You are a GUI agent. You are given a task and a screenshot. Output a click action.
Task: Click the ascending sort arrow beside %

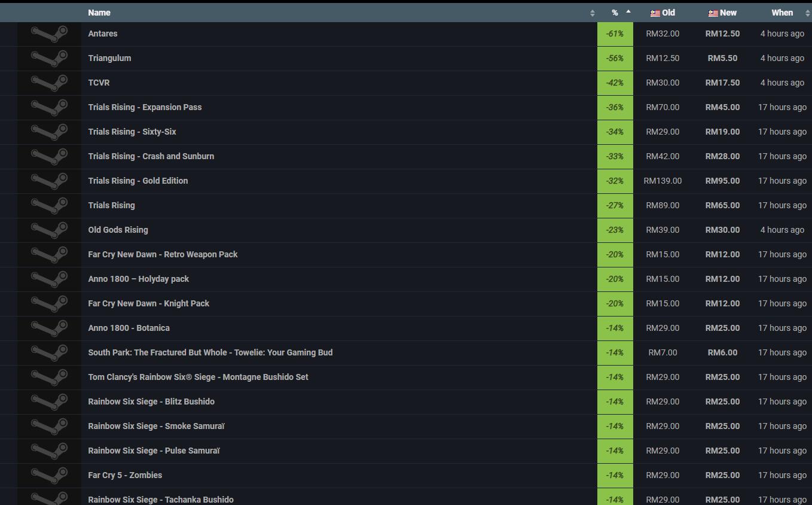pyautogui.click(x=628, y=11)
